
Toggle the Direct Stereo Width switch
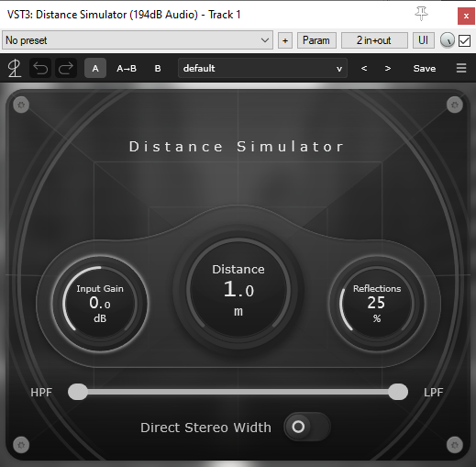pos(307,427)
